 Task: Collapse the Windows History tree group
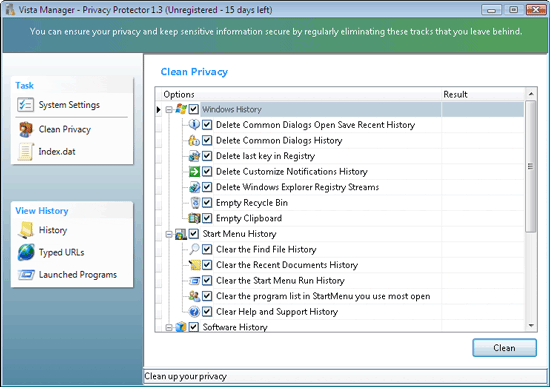[169, 110]
